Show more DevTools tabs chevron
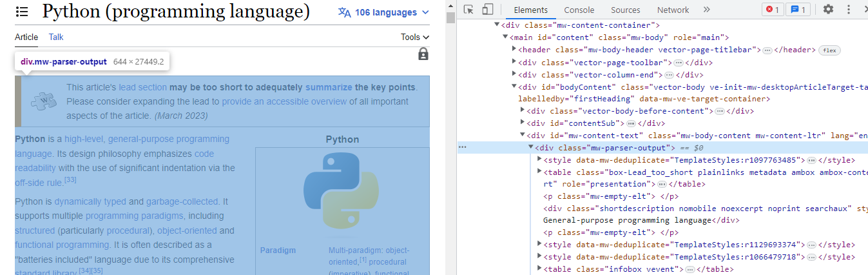868x275 pixels. coord(706,10)
